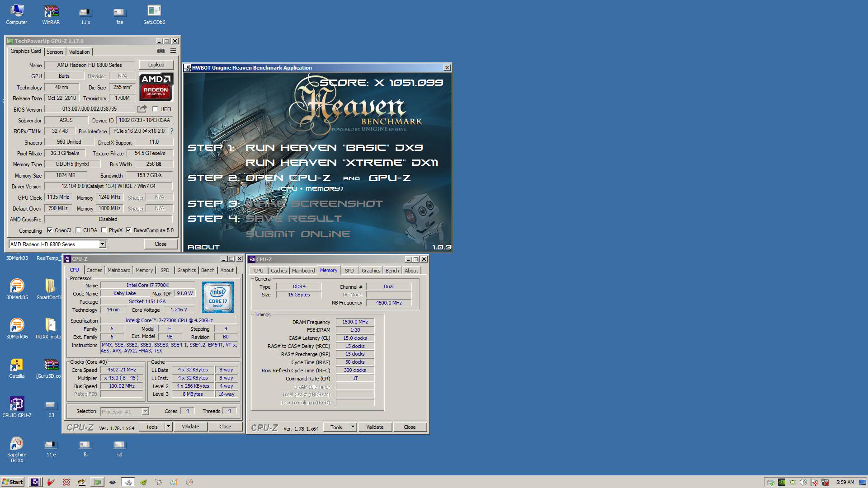Screen dimensions: 868x488
Task: Click the Core Speed 4502.21 MHz field
Action: point(122,370)
